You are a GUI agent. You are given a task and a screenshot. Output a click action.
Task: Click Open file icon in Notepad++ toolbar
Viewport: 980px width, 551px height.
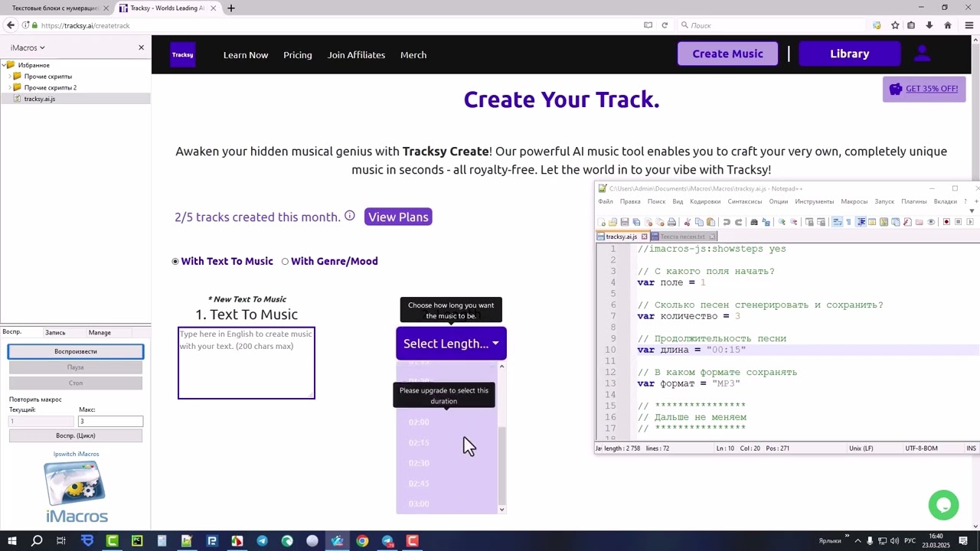point(612,222)
